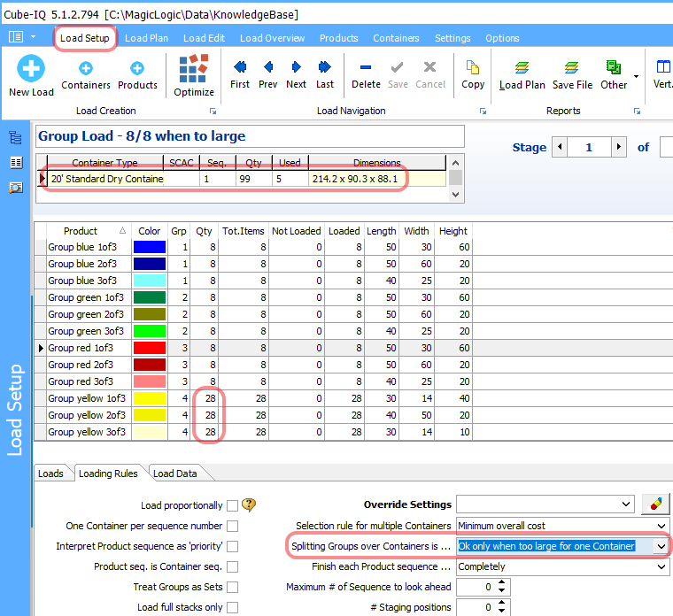Click the Optimize icon in ribbon
The width and height of the screenshot is (673, 616).
[194, 69]
